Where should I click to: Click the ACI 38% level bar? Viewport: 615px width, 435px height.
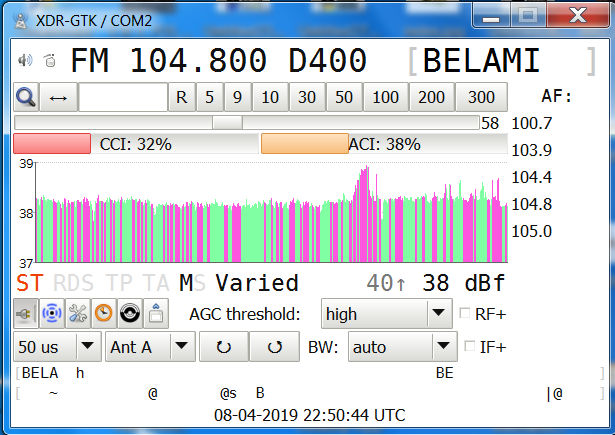(384, 144)
